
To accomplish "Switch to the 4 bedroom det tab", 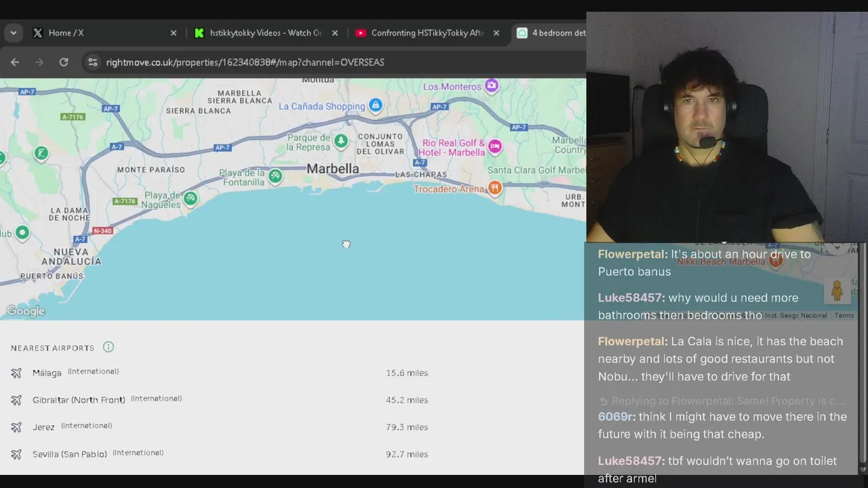I will (551, 33).
